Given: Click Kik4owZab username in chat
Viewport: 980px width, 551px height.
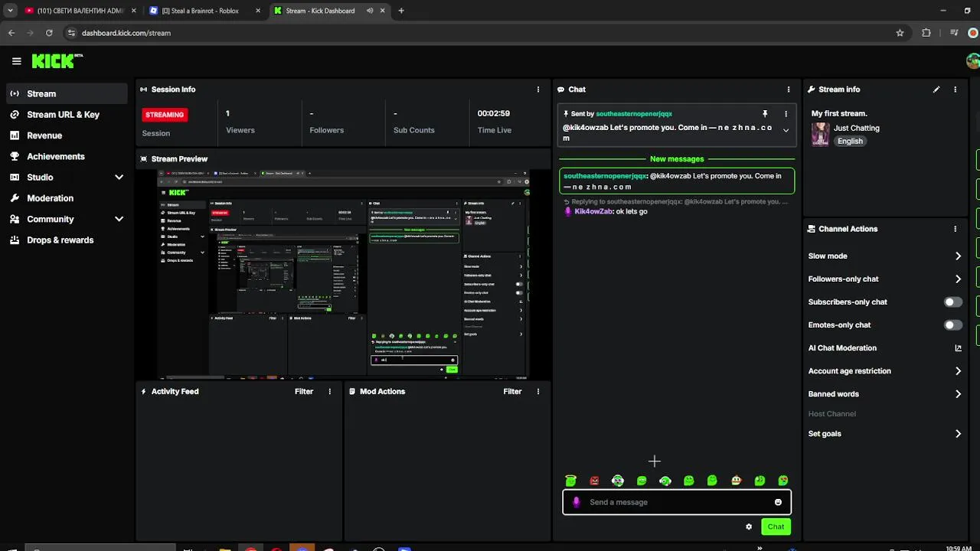Looking at the screenshot, I should pyautogui.click(x=593, y=211).
